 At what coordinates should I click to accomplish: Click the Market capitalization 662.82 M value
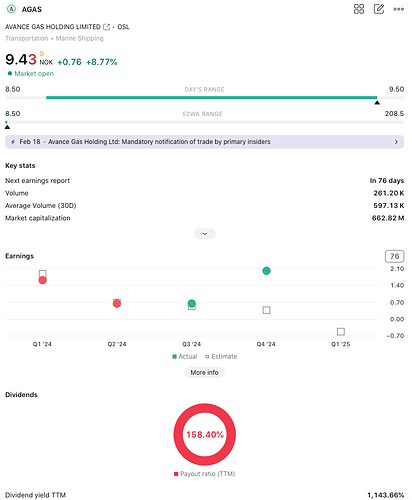tap(388, 218)
